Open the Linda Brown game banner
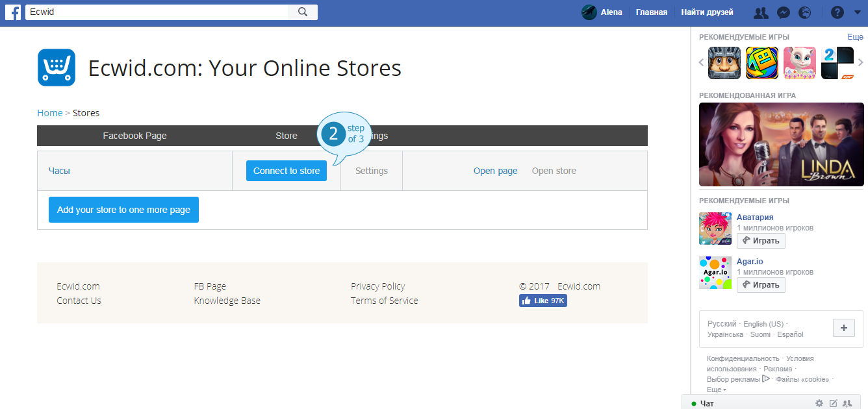The width and height of the screenshot is (868, 409). pyautogui.click(x=782, y=145)
